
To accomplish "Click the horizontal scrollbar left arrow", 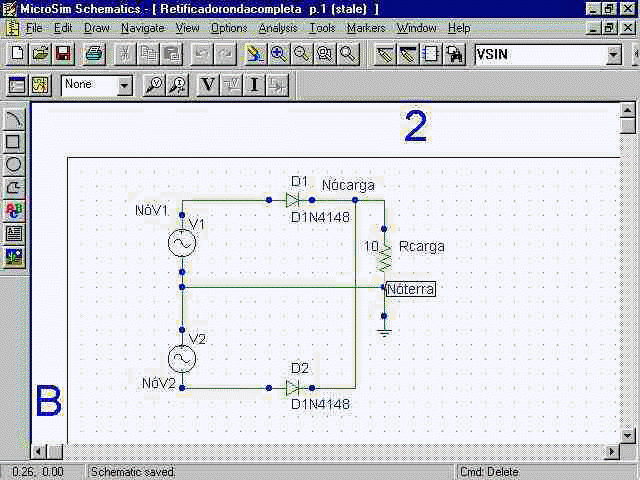I will tap(39, 451).
